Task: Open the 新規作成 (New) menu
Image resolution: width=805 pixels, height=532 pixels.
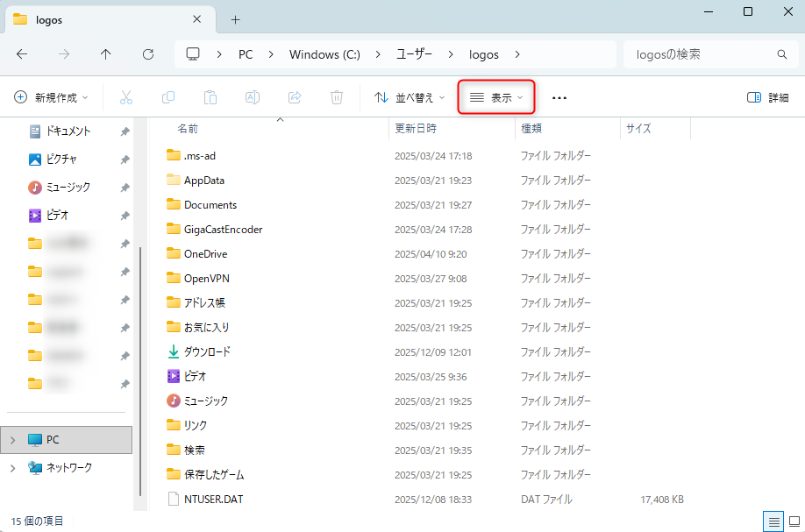Action: tap(50, 97)
